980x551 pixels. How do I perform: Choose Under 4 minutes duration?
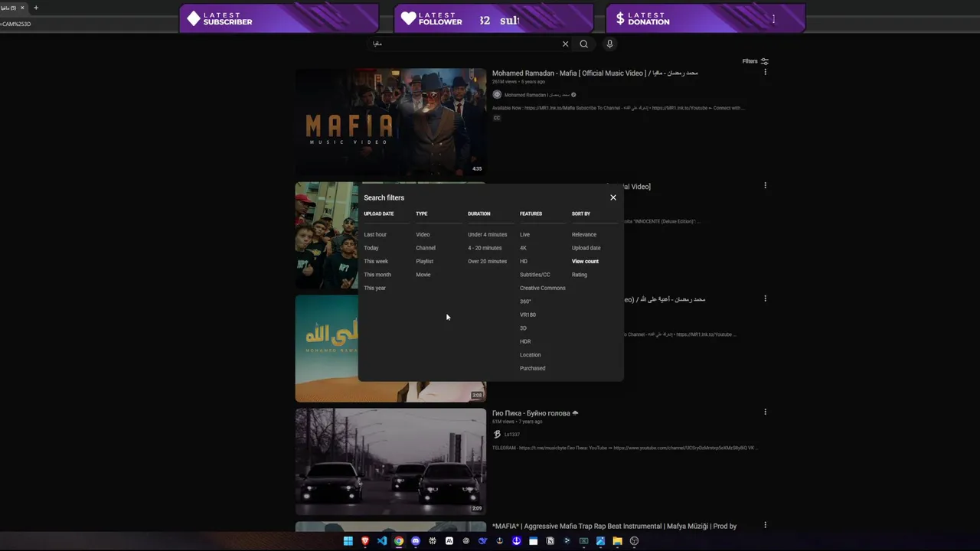click(487, 234)
